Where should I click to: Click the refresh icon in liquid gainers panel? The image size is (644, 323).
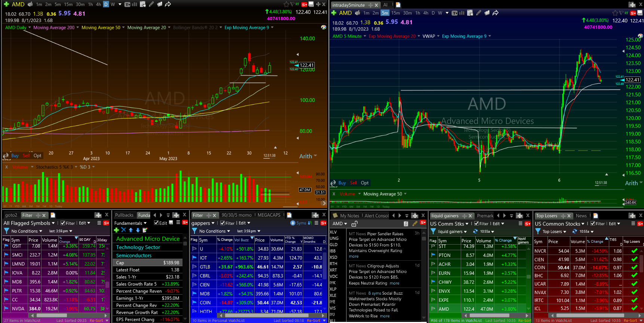pos(475,231)
